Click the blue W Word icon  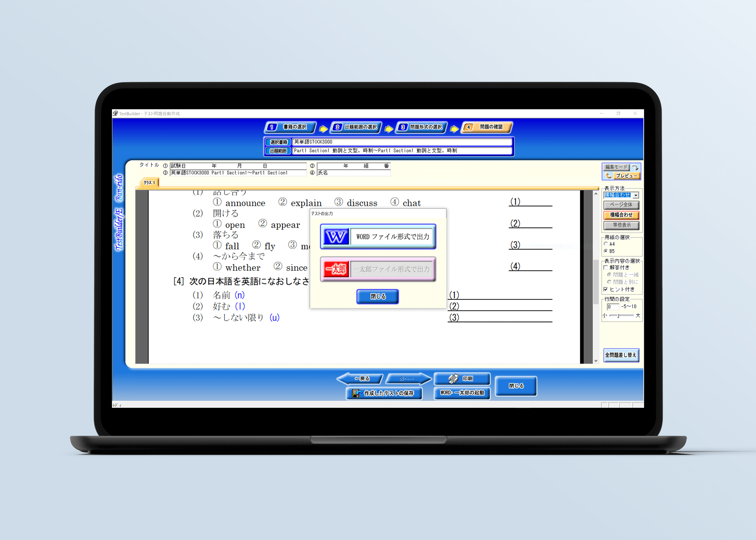point(336,237)
